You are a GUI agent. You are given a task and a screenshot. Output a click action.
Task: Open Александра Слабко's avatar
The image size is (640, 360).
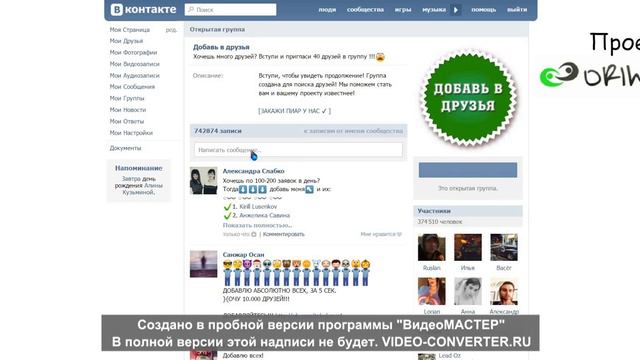click(x=203, y=181)
